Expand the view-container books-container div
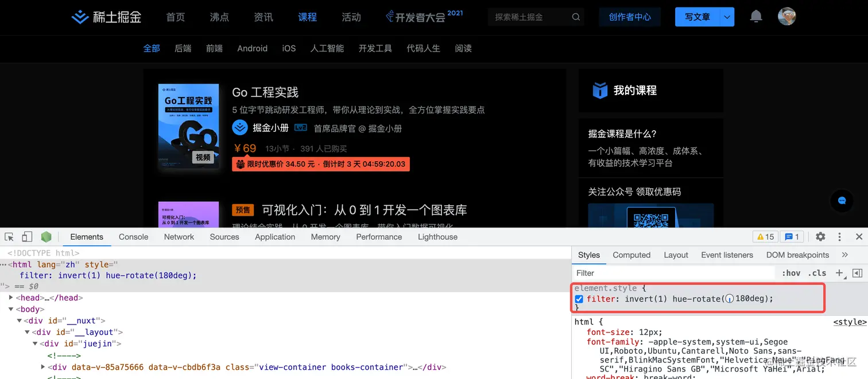Screen dimensions: 868x379 coord(43,367)
